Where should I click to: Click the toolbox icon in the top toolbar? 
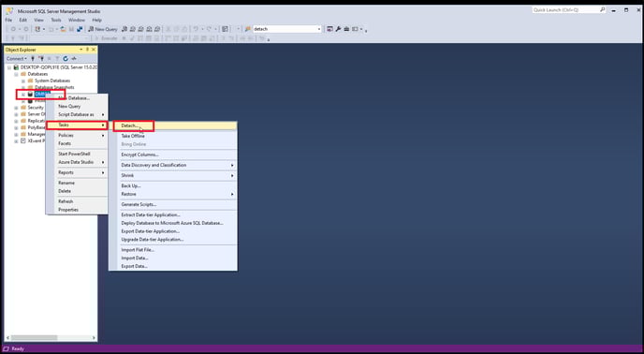click(x=346, y=29)
